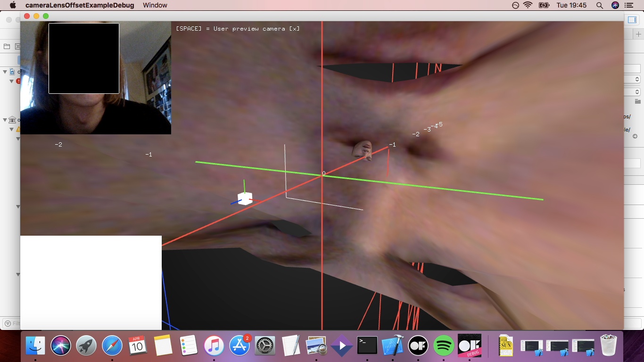Click the '-5' axis label
This screenshot has width=644, height=362.
point(440,124)
